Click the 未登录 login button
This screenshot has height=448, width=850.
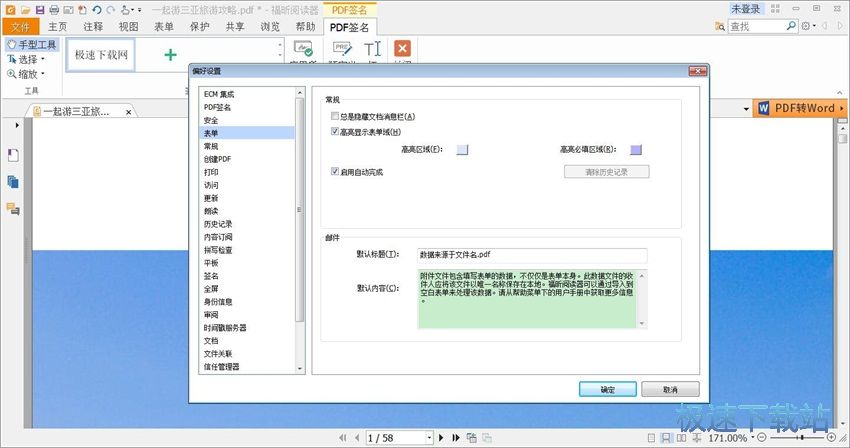[745, 9]
